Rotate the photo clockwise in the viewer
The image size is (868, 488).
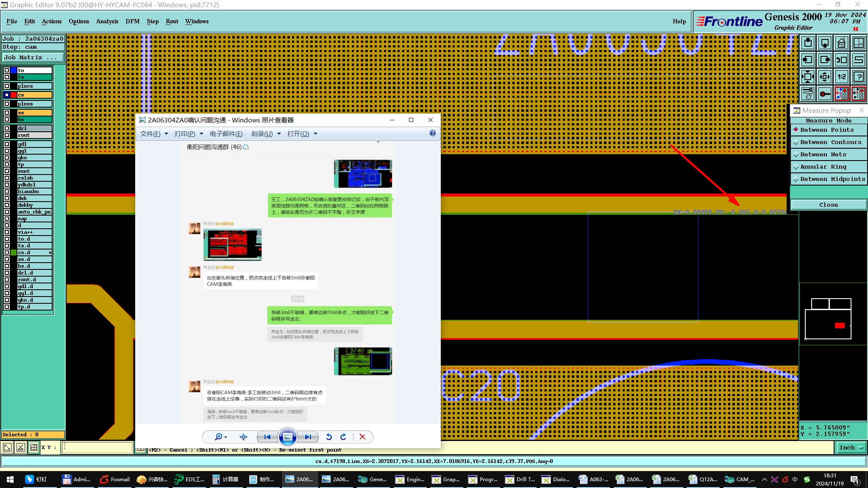click(343, 437)
